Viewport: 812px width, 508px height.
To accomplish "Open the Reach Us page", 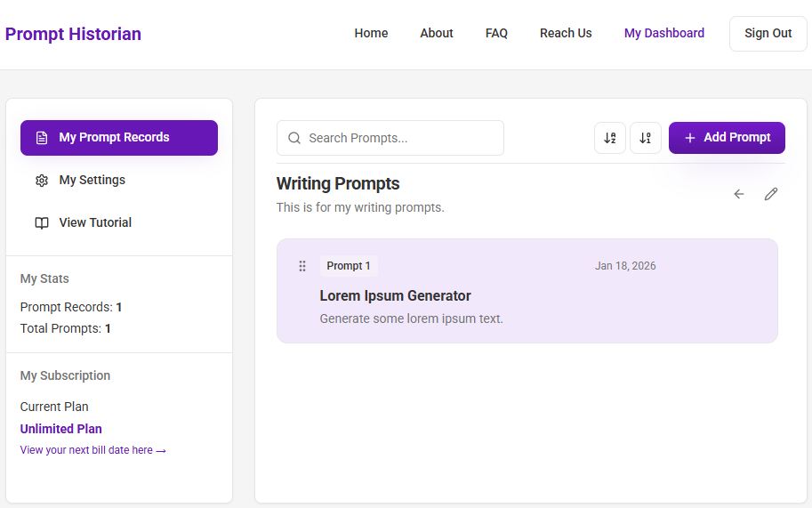I will point(566,33).
